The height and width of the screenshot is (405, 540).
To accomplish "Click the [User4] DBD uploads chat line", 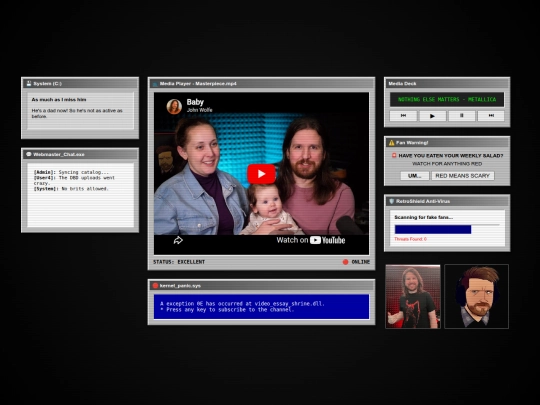I will coord(74,180).
